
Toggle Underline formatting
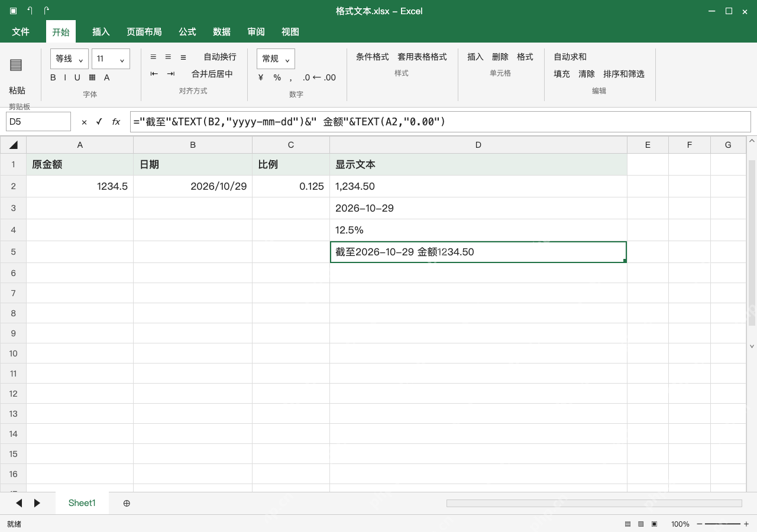pyautogui.click(x=77, y=77)
